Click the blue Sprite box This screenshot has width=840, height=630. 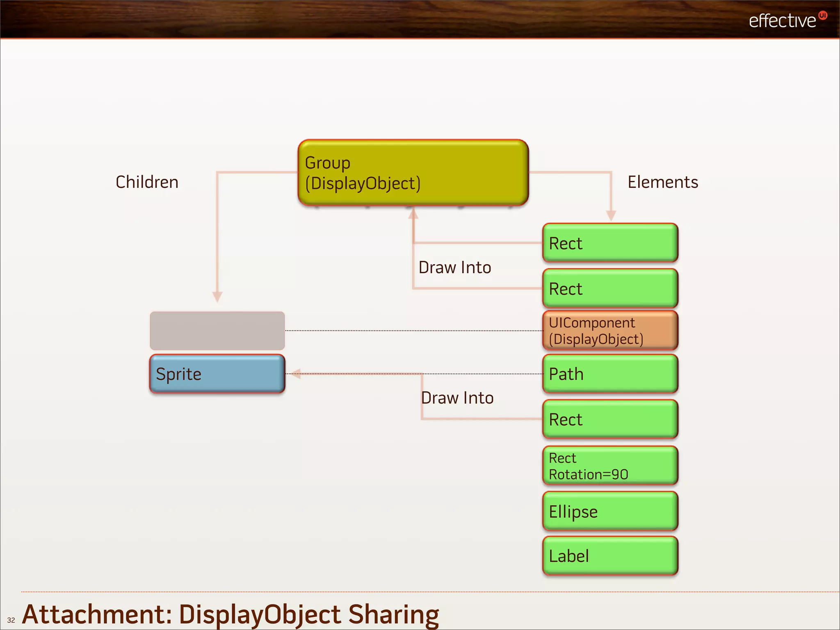(217, 374)
